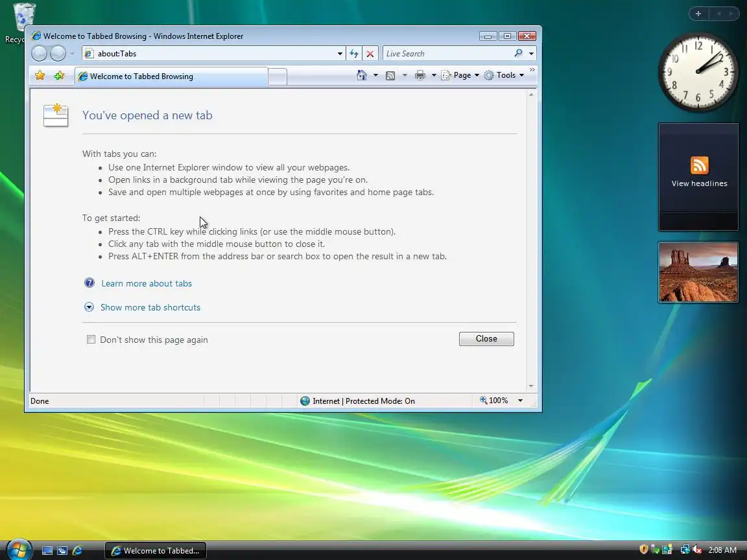Show more toolbar commands via double chevron

point(532,70)
